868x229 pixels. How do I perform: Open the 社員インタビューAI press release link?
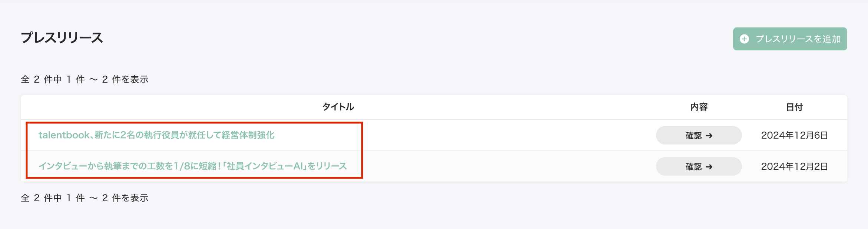193,166
